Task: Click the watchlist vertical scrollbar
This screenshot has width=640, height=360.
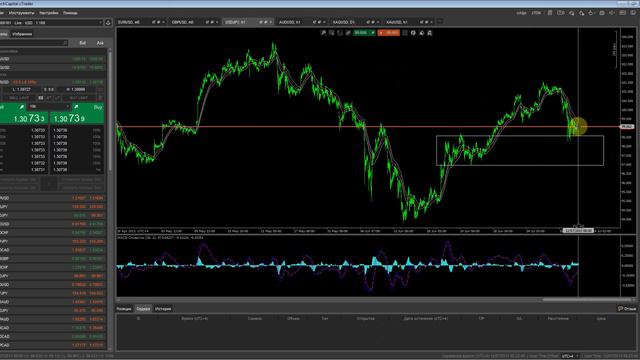Action: [x=109, y=110]
